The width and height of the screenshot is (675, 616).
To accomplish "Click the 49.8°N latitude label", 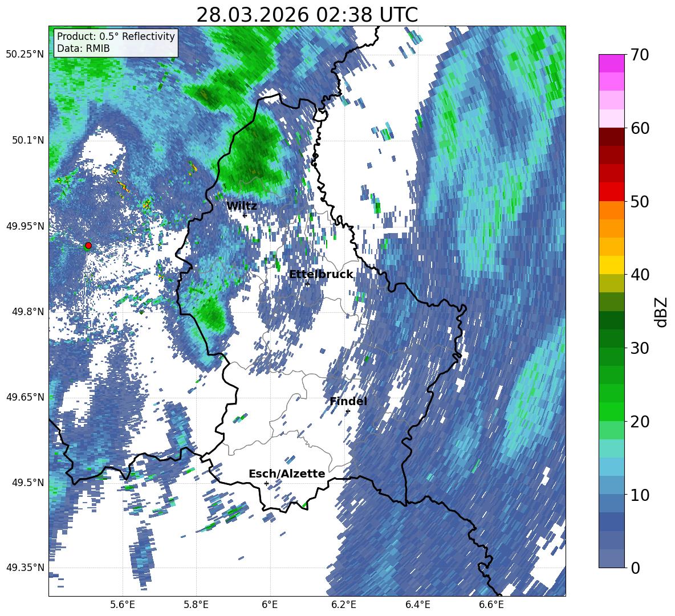I will coord(28,312).
